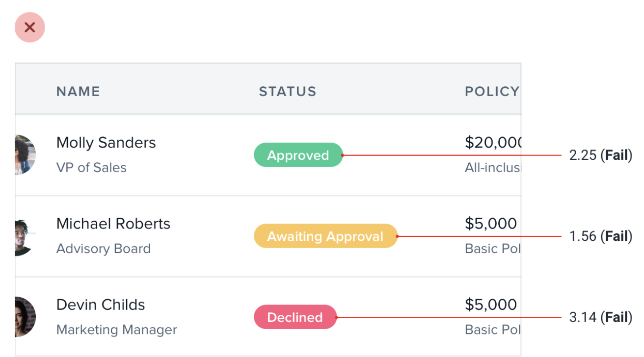Open Molly Sanders' name link
644x357 pixels.
106,143
